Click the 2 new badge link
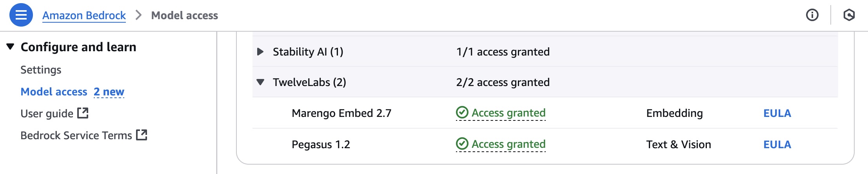 click(x=109, y=91)
